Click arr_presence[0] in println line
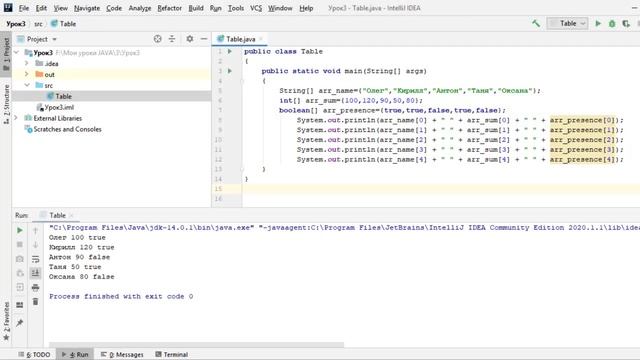Screen dimensions: 640x360 (x=582, y=120)
